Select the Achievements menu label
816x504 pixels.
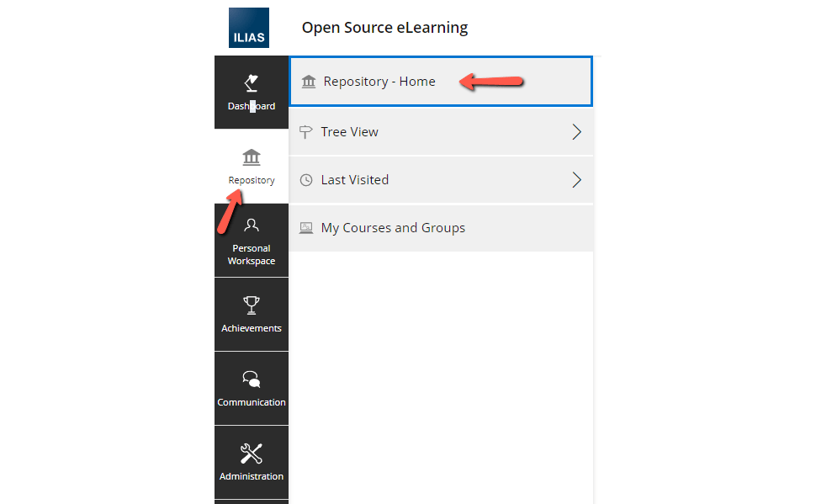pyautogui.click(x=252, y=328)
